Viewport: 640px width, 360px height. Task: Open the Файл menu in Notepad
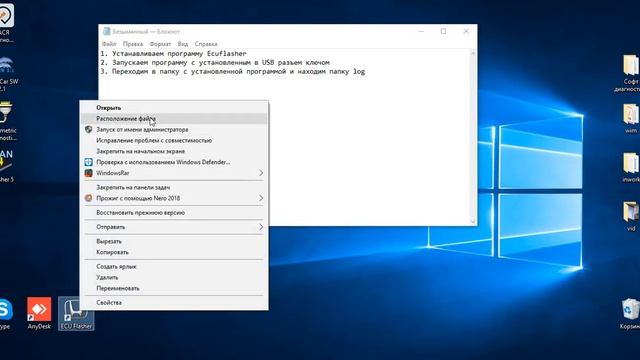click(109, 44)
